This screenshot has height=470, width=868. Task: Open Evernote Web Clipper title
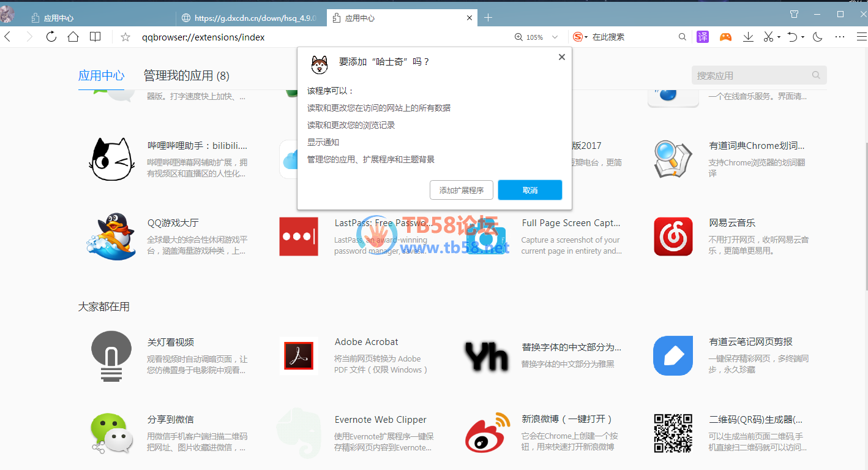pyautogui.click(x=380, y=420)
